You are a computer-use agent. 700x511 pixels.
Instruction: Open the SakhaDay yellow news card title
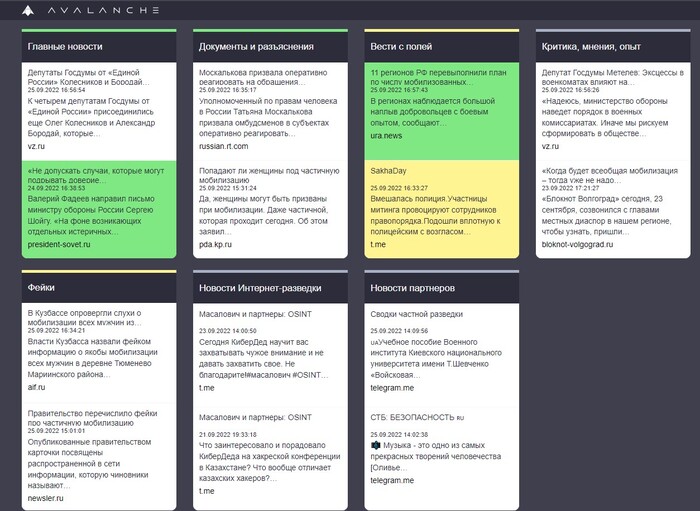tap(388, 170)
